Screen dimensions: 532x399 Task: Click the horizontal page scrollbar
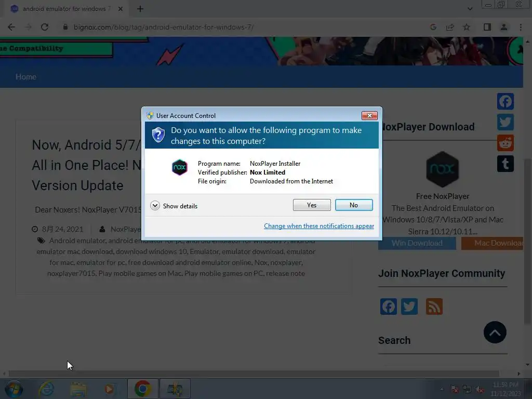tap(254, 374)
